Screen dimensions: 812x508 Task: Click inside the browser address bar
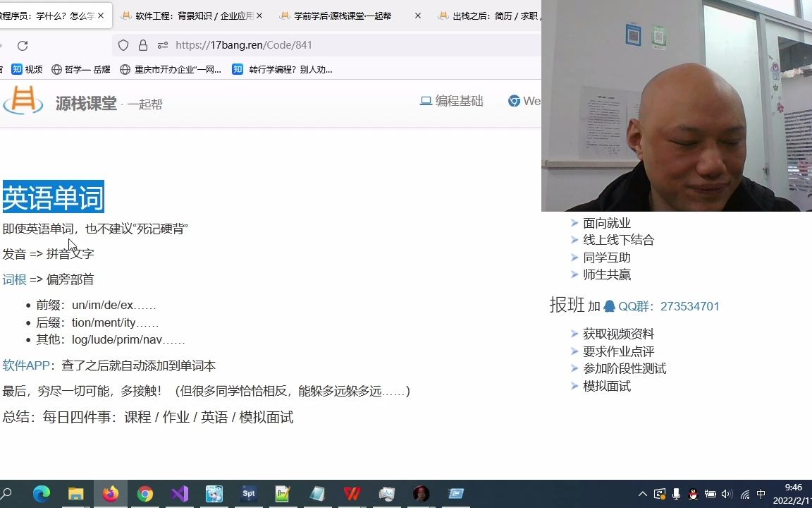tap(317, 44)
